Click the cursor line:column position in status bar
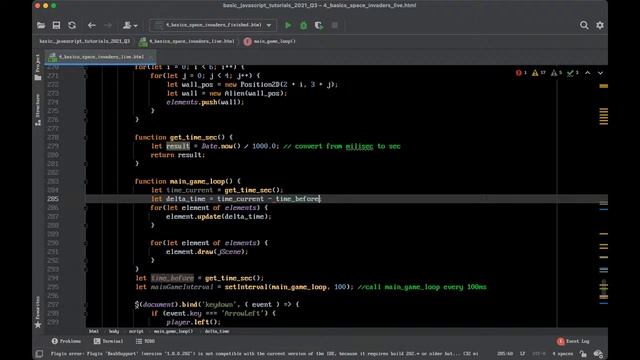 point(505,354)
